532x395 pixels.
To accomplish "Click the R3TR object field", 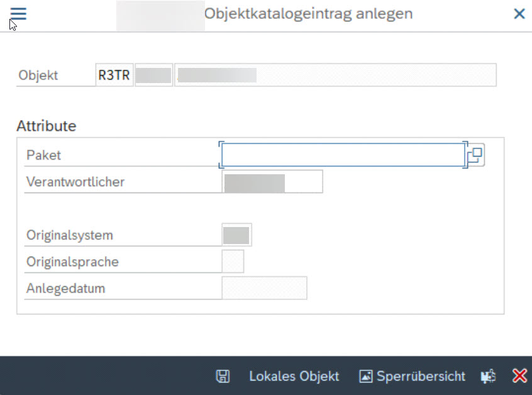I will click(114, 75).
